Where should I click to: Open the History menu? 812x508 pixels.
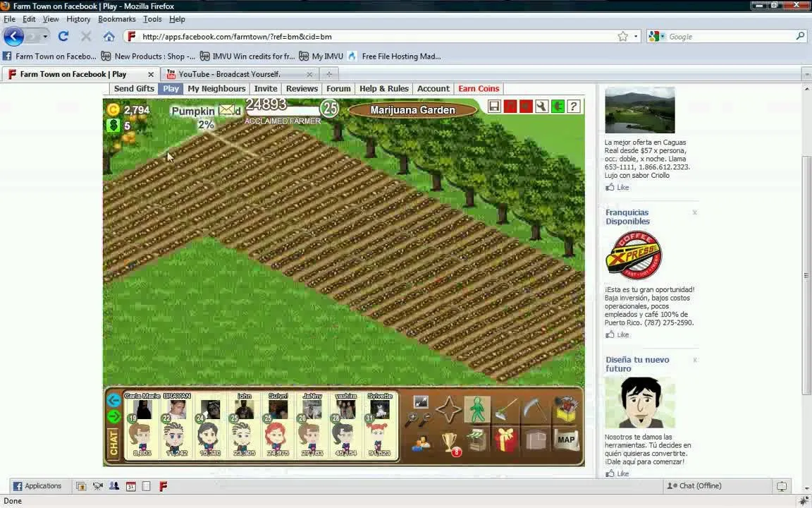(78, 19)
